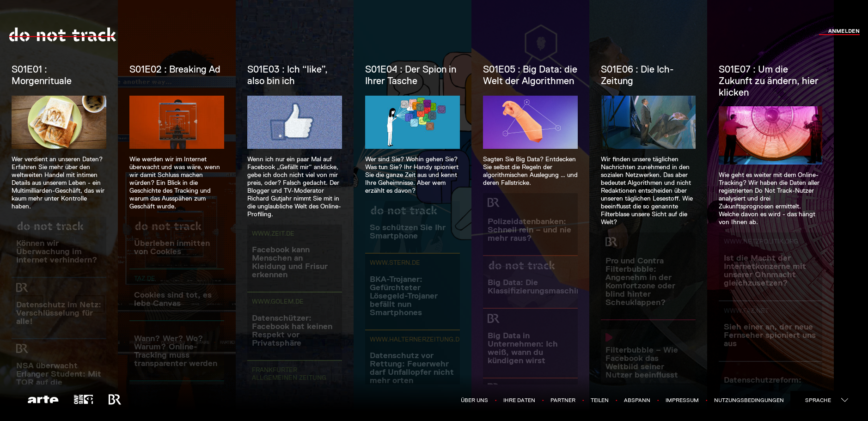The height and width of the screenshot is (421, 868).
Task: Click the Facebook thumbs-up thumbnail
Action: pos(294,122)
